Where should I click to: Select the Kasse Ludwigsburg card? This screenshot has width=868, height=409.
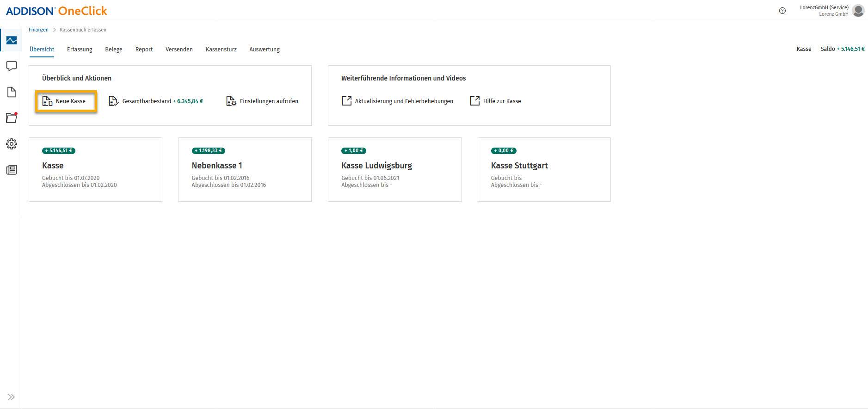click(x=394, y=169)
